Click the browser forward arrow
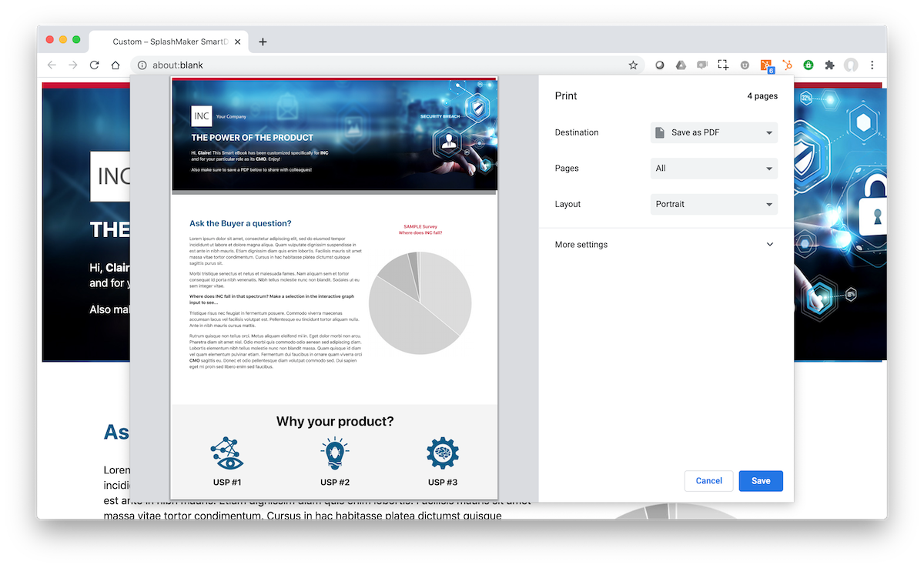This screenshot has height=568, width=924. (73, 65)
